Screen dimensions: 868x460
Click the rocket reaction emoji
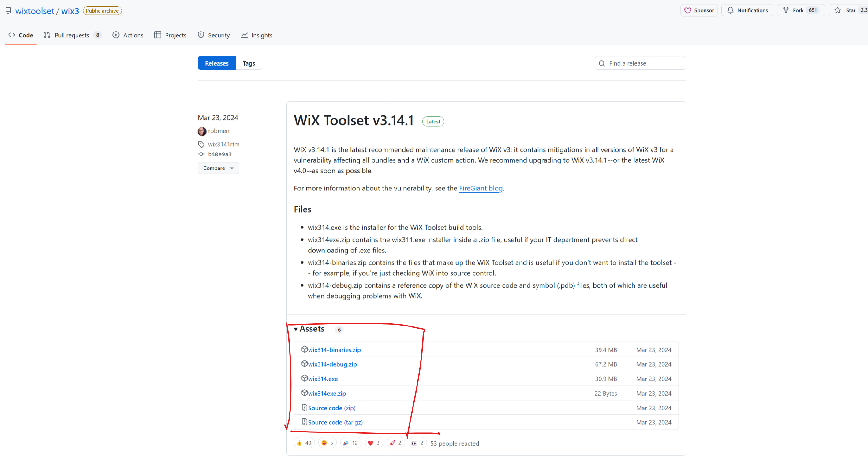pos(392,443)
